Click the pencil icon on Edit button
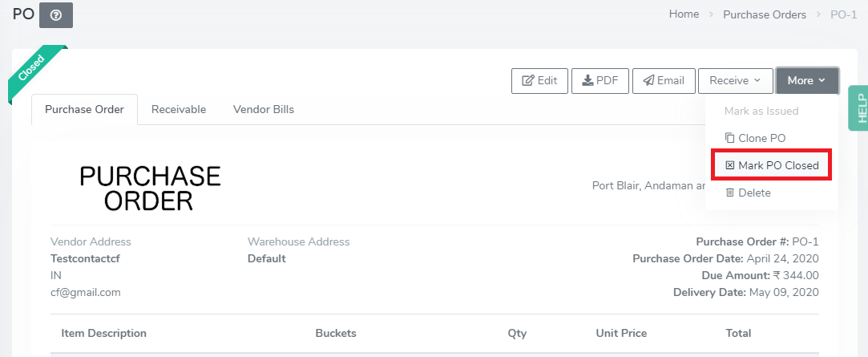 click(x=528, y=81)
